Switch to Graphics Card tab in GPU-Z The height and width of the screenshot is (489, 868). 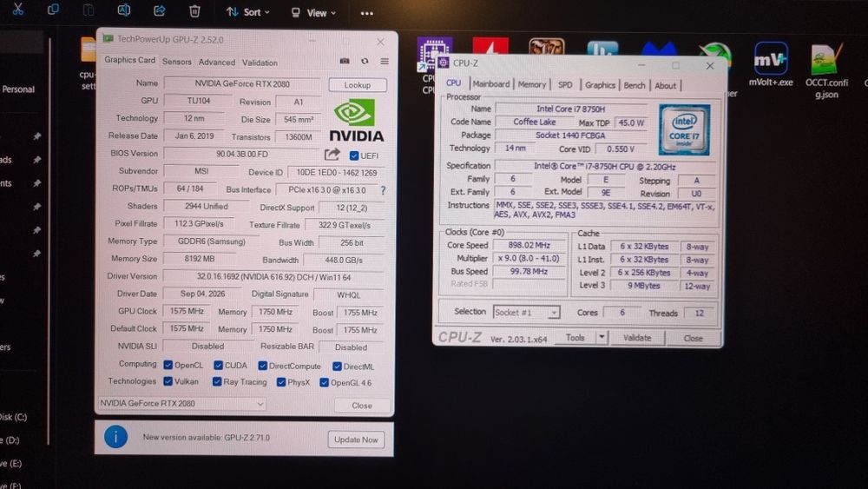tap(129, 60)
